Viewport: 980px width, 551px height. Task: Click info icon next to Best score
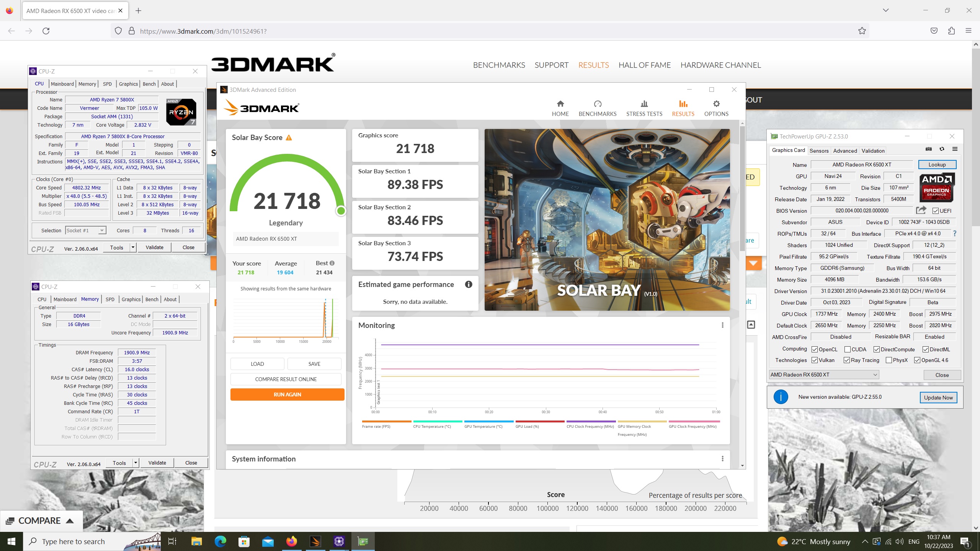tap(332, 263)
